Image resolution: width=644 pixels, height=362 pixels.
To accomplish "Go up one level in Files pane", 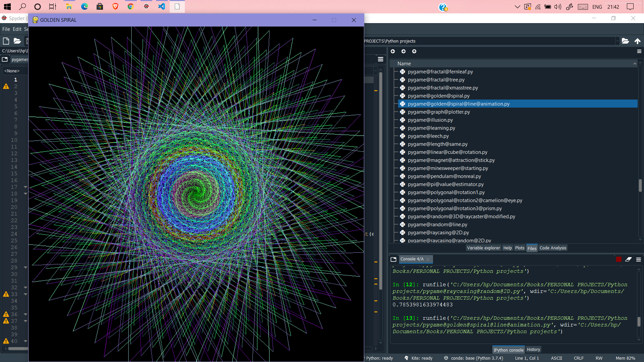I will [x=414, y=51].
